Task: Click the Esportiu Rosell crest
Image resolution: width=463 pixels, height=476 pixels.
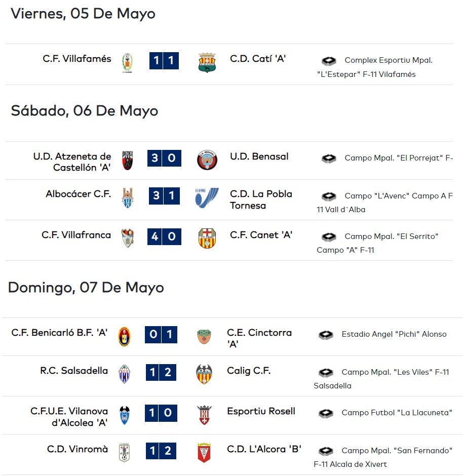Action: (x=204, y=415)
